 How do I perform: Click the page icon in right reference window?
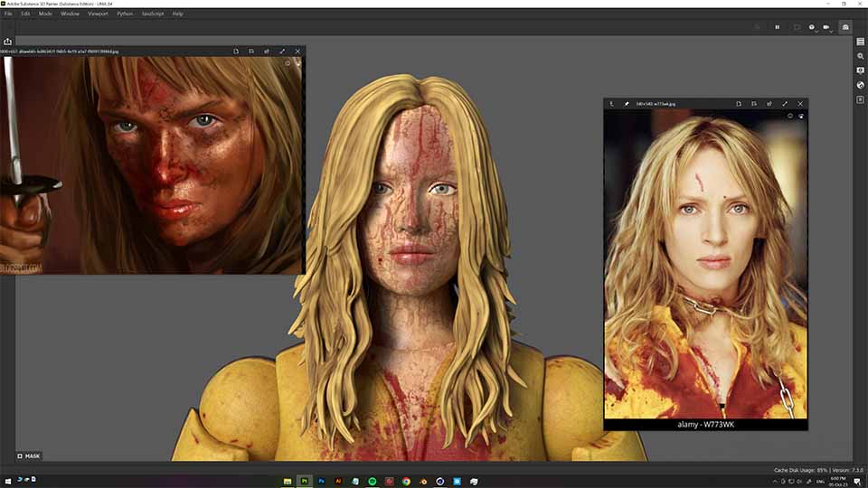[739, 104]
